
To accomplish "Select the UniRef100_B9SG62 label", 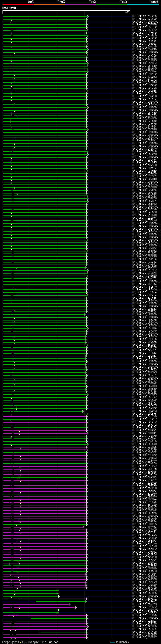I will (x=144, y=607).
